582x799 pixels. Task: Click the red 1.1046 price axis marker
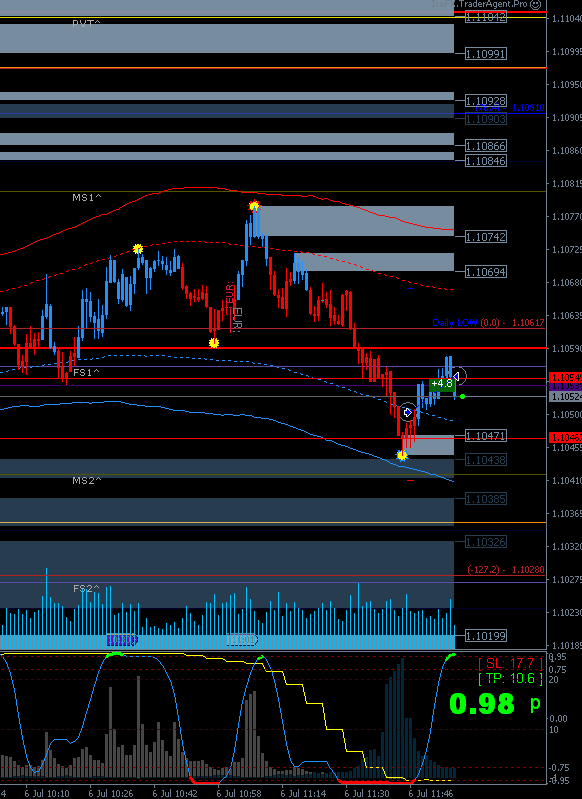pyautogui.click(x=566, y=437)
